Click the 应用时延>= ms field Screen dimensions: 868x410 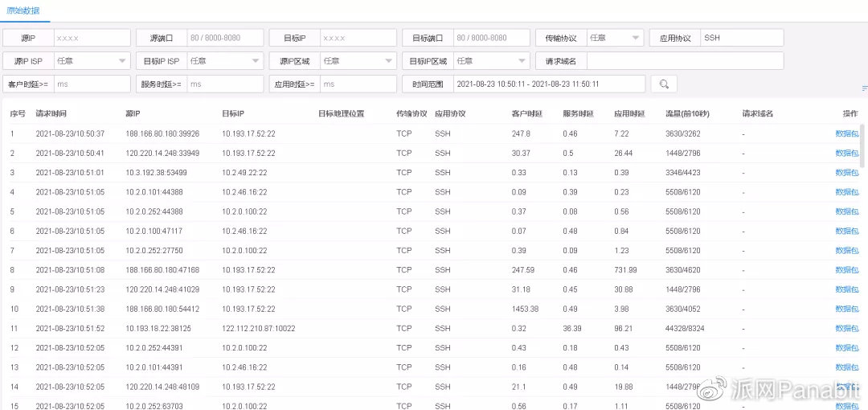tap(358, 84)
